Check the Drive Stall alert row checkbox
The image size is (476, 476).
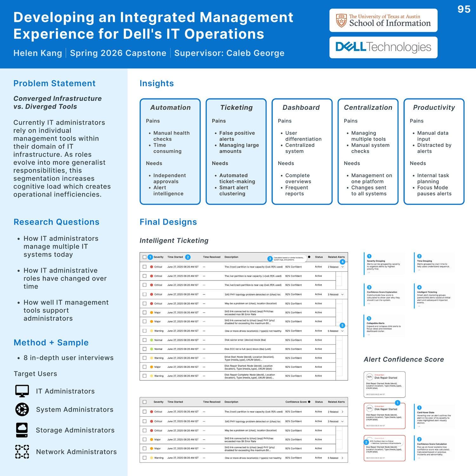144,358
